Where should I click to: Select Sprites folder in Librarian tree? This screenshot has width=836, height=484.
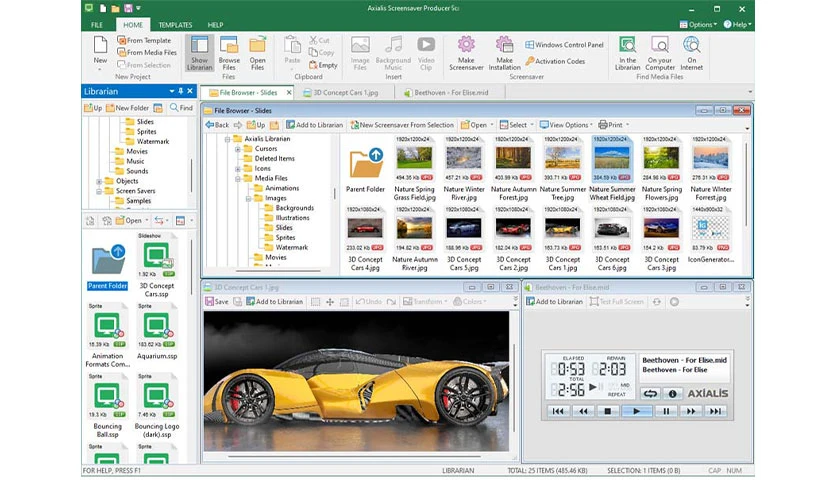pos(146,132)
